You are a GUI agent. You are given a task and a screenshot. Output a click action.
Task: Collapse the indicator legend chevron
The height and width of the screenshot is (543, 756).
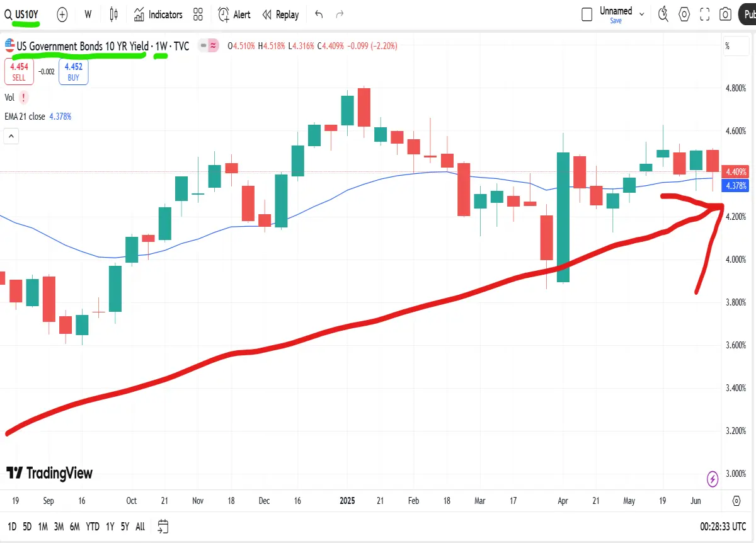click(11, 135)
